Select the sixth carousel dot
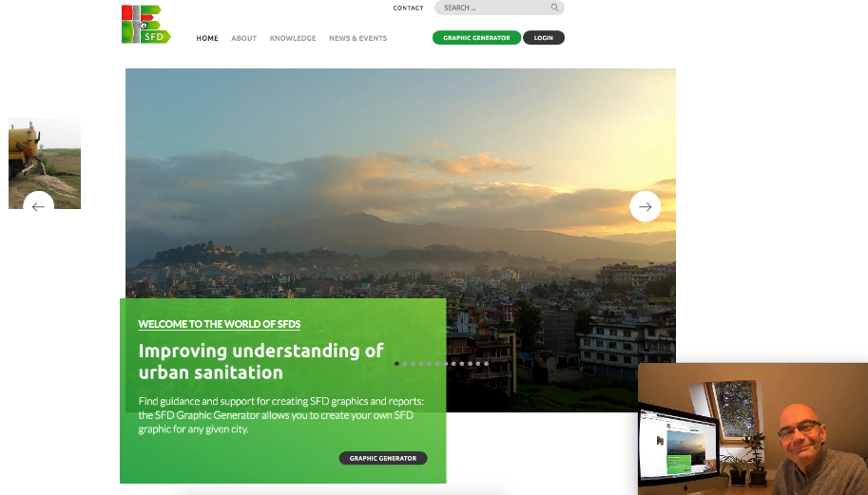Image resolution: width=868 pixels, height=495 pixels. (437, 364)
